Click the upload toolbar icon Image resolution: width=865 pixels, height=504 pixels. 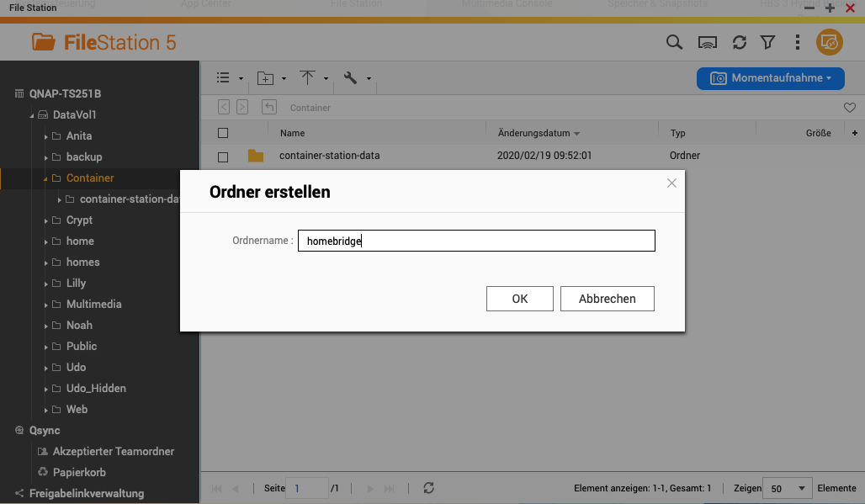(x=308, y=78)
